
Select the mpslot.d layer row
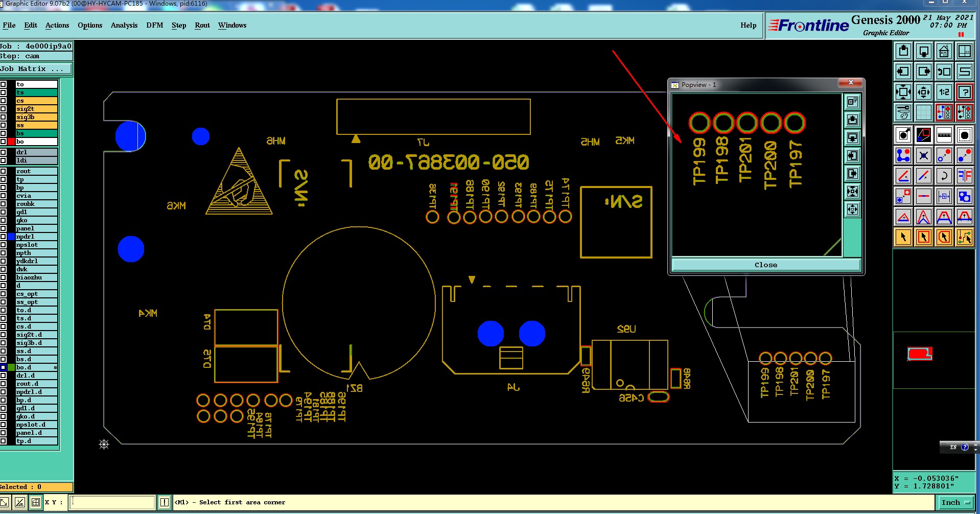(x=36, y=425)
